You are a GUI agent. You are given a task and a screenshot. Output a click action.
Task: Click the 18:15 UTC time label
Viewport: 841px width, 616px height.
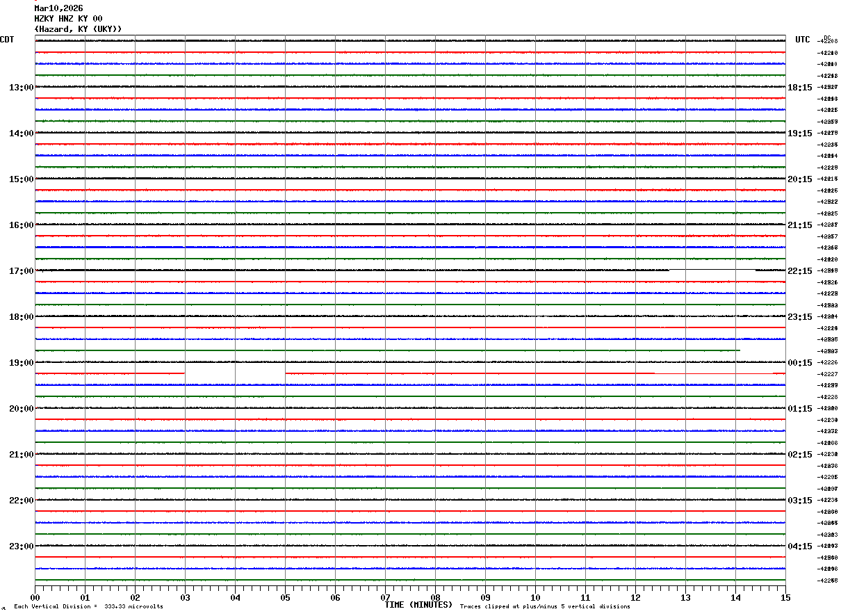(799, 88)
